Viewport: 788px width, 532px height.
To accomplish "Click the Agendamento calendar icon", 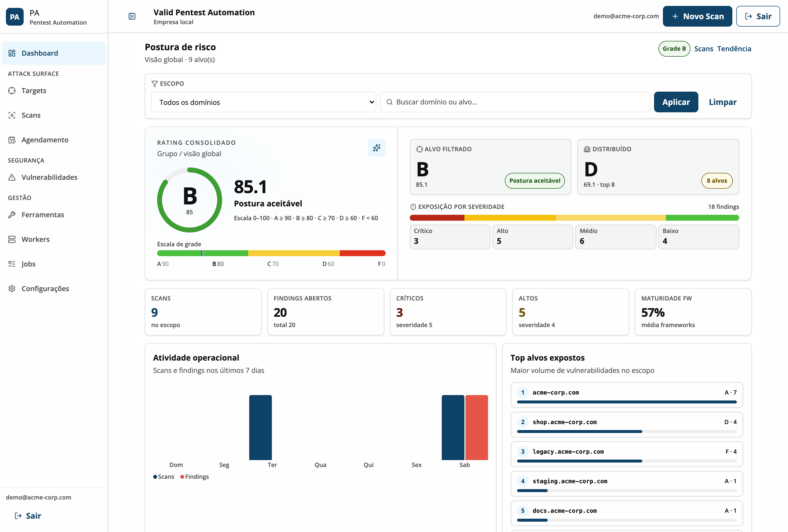I will click(12, 140).
